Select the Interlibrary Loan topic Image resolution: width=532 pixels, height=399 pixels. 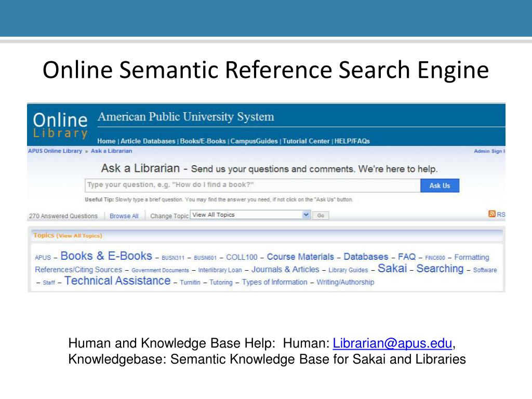[220, 270]
